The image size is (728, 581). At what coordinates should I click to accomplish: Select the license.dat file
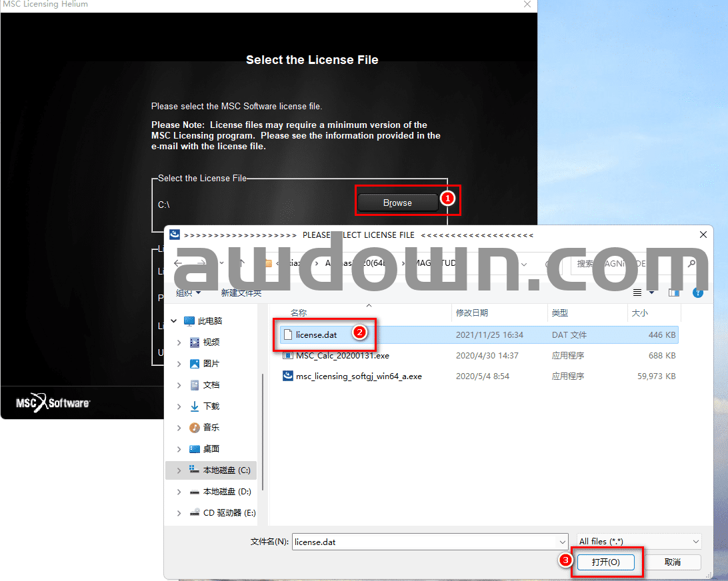[x=316, y=334]
